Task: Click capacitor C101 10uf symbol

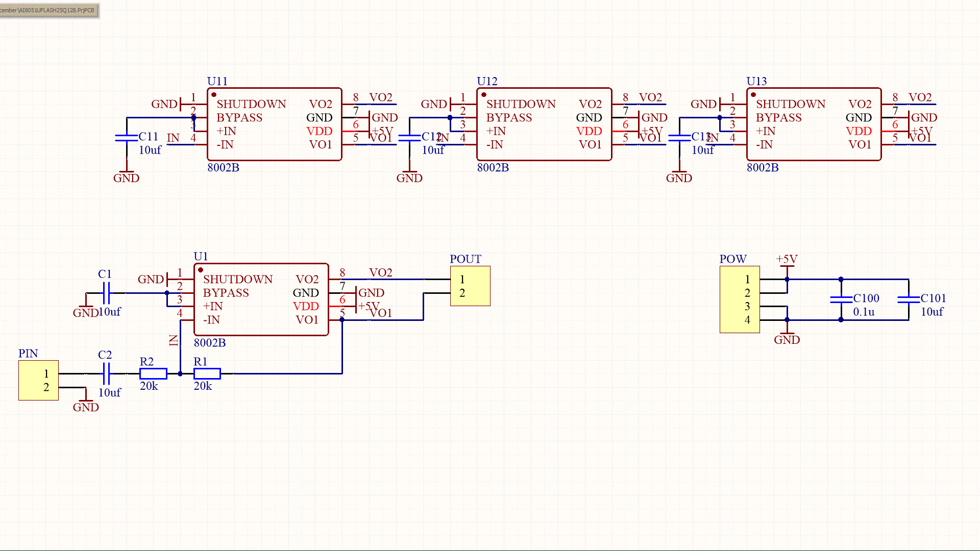Action: [909, 299]
